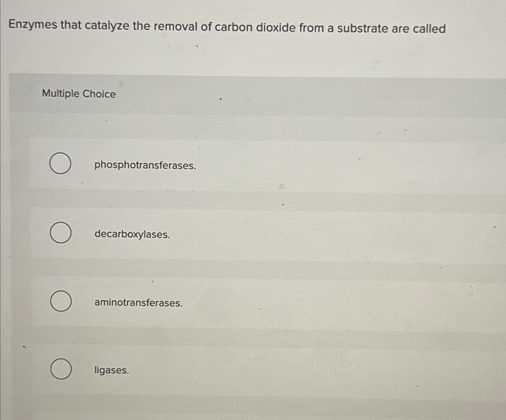The width and height of the screenshot is (506, 420).
Task: Click the decarboxylases answer label
Action: (132, 234)
